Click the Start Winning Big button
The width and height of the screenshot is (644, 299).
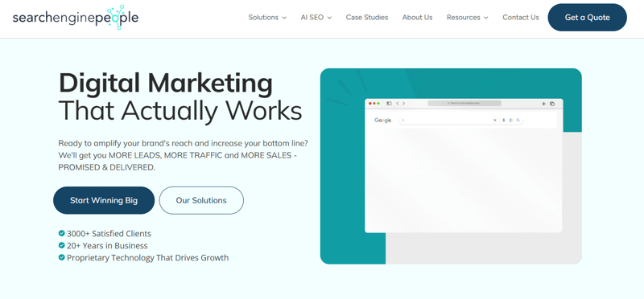[104, 201]
